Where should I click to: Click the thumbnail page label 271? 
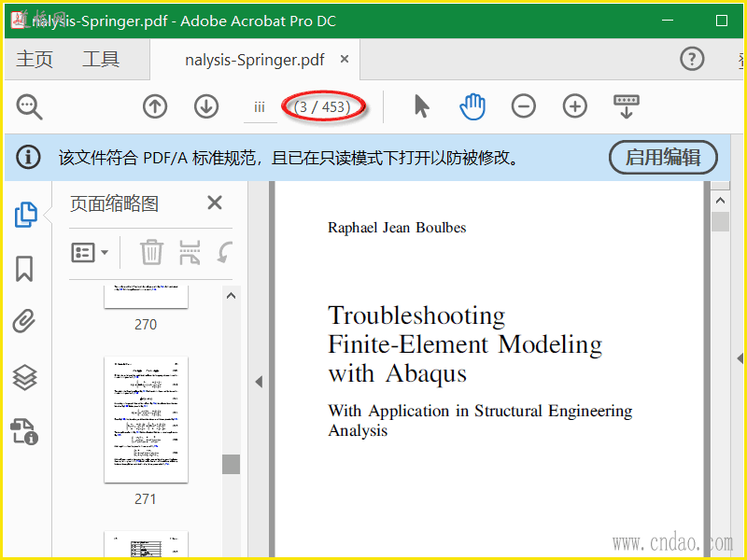pyautogui.click(x=146, y=499)
